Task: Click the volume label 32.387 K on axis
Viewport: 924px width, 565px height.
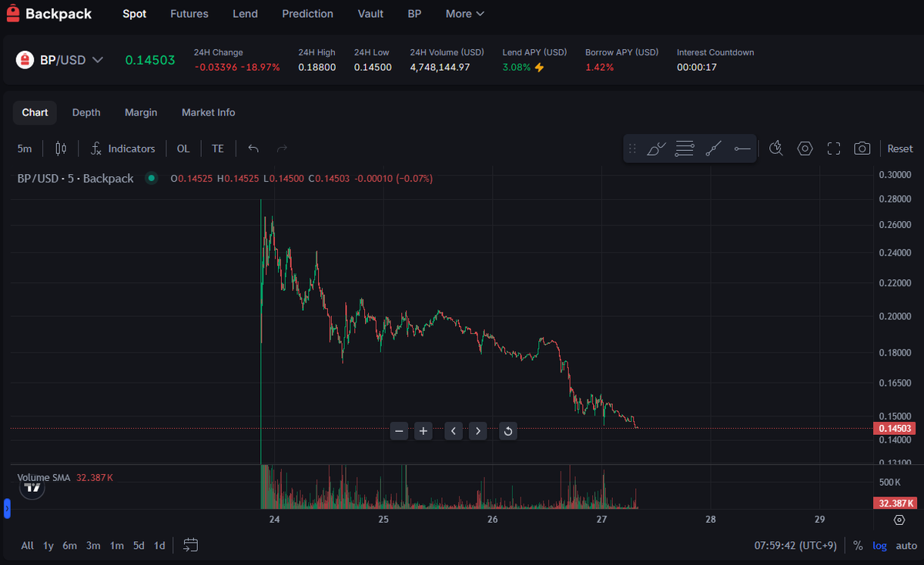Action: [x=894, y=503]
